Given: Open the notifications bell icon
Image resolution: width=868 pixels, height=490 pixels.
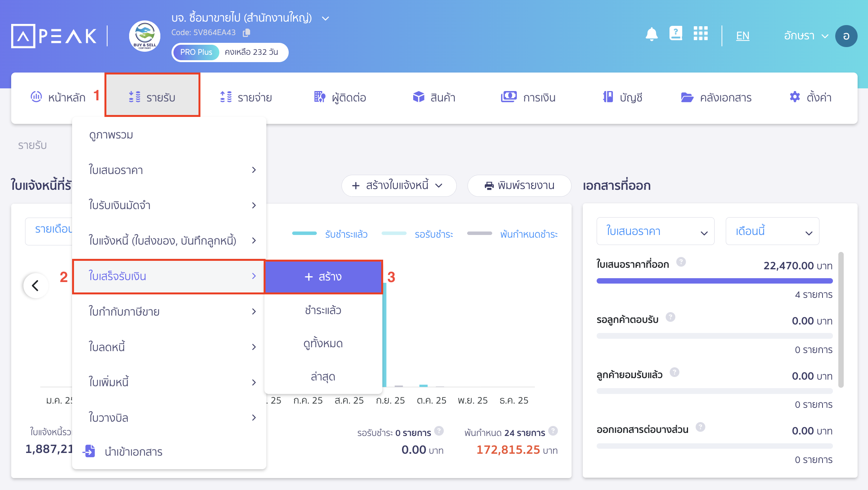Looking at the screenshot, I should (x=652, y=34).
